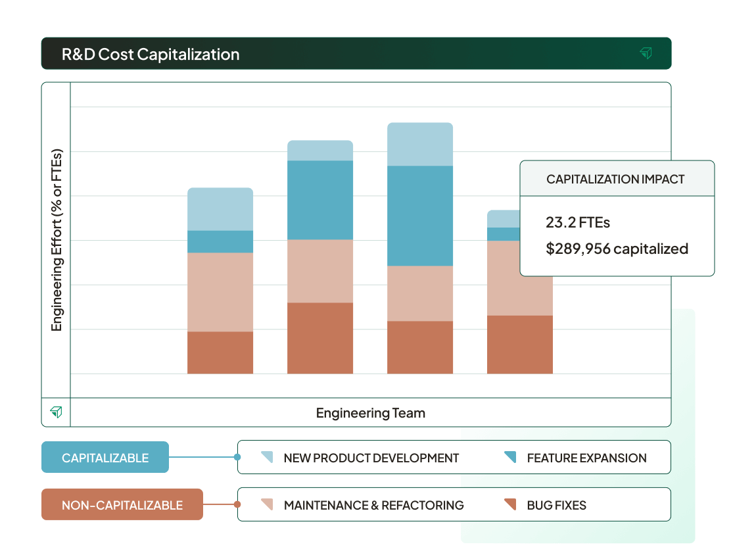This screenshot has height=559, width=756.
Task: Select the teal corner-flag icon beside Feature Expansion
Action: (509, 456)
